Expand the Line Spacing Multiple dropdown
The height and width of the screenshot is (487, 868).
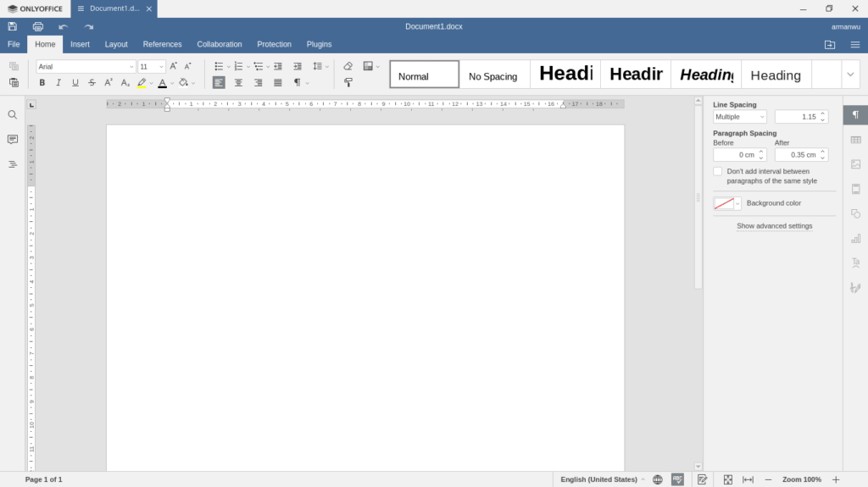pyautogui.click(x=739, y=117)
